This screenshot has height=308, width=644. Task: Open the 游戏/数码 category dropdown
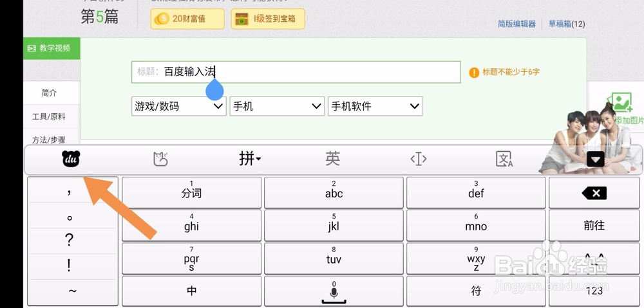[x=178, y=106]
